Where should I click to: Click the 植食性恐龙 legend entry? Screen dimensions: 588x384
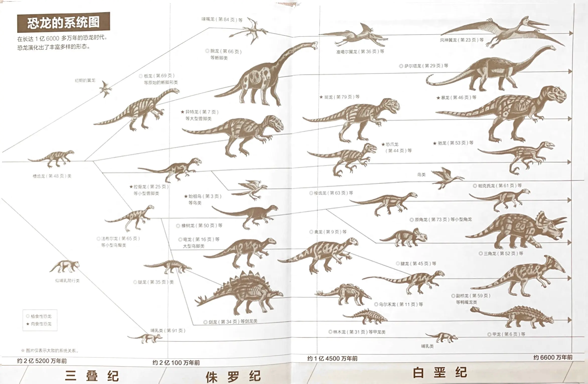point(41,316)
